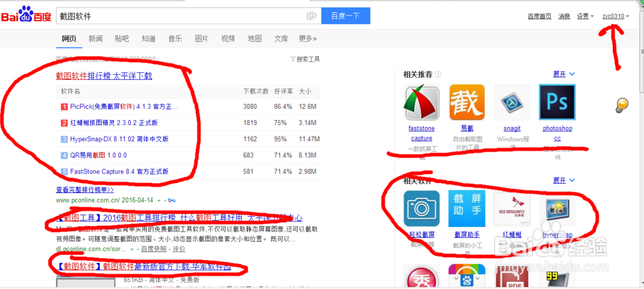
Task: Expand 相关推荐 with the 展开 link
Action: point(563,74)
